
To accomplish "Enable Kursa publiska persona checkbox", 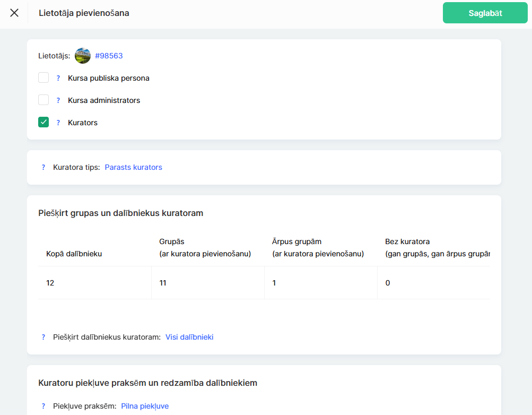I will point(43,78).
